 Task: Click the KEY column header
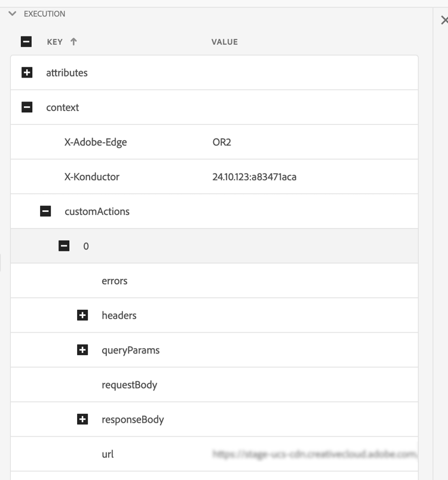(55, 42)
